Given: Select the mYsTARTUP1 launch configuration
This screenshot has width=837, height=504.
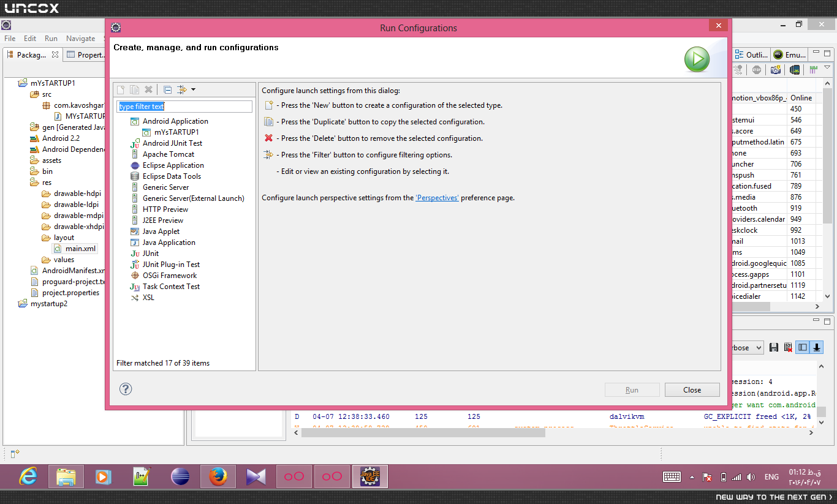Looking at the screenshot, I should pos(176,132).
